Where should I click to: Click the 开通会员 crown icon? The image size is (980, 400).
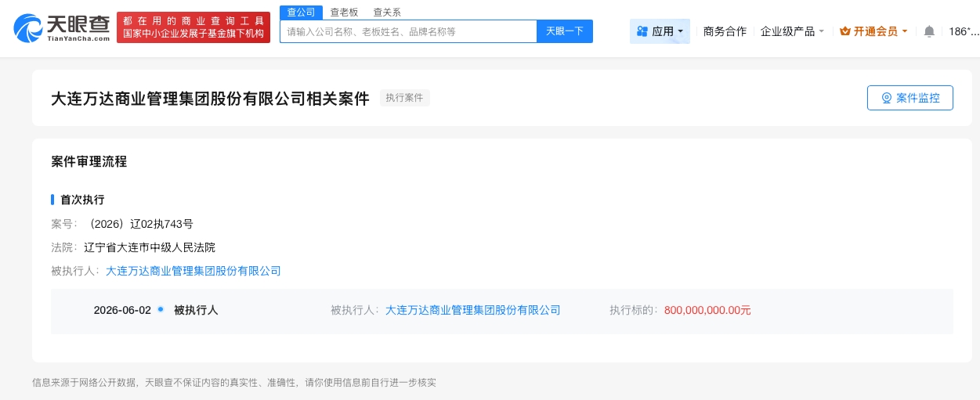point(845,31)
